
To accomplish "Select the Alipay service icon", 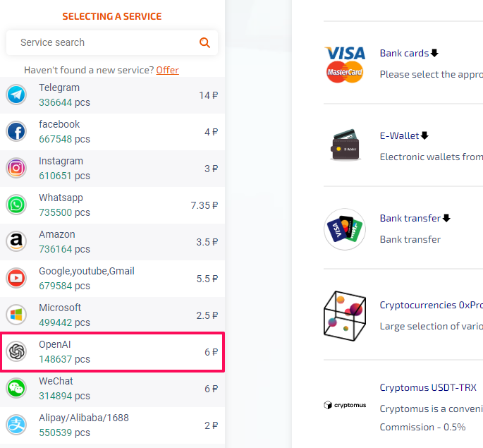I will click(16, 425).
